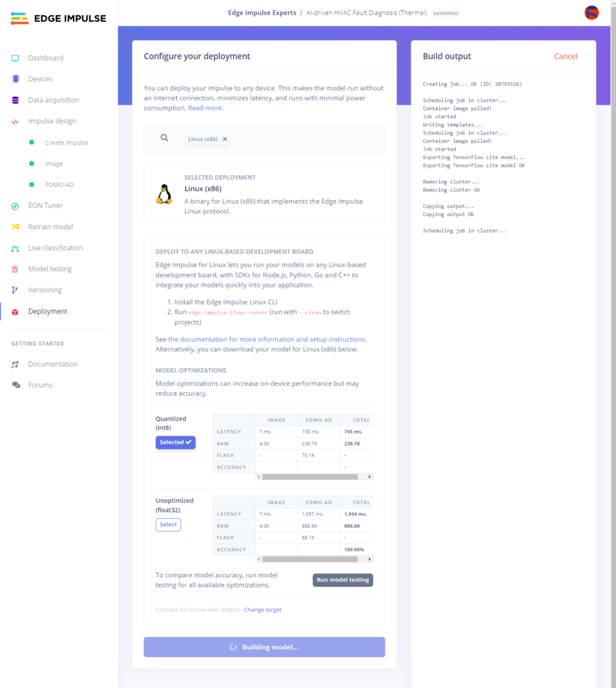The height and width of the screenshot is (688, 616).
Task: Click the green dot beside Create impulse
Action: point(32,142)
